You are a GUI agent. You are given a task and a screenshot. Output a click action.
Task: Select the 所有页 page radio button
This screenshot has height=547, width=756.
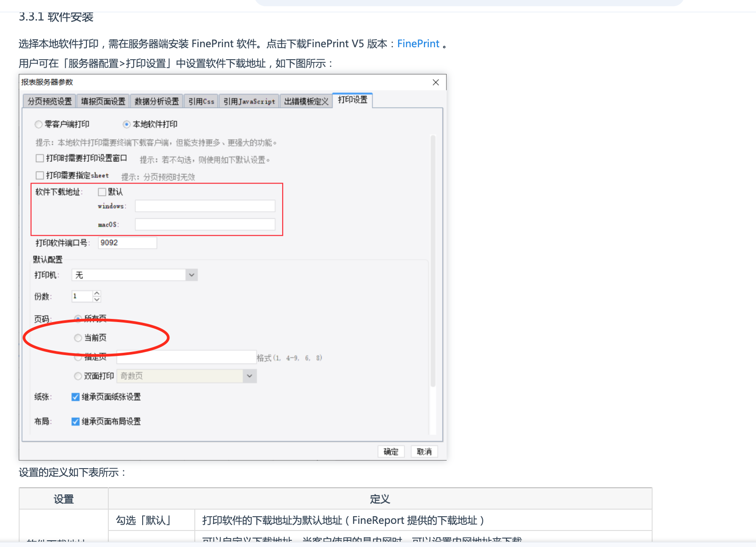click(x=78, y=318)
